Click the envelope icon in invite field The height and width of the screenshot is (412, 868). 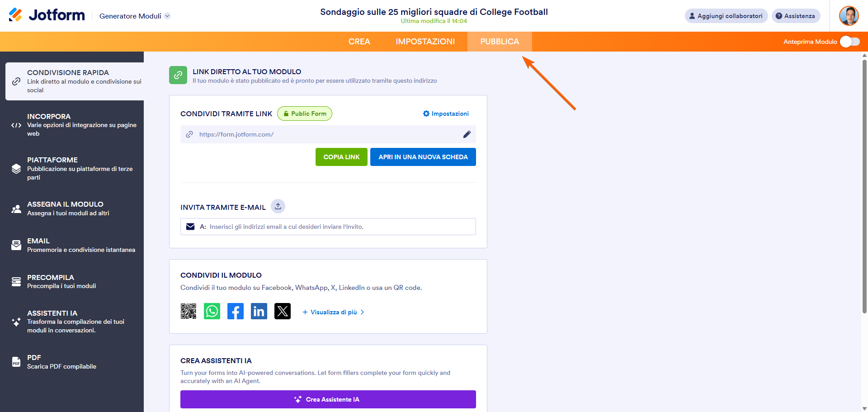[x=190, y=227]
